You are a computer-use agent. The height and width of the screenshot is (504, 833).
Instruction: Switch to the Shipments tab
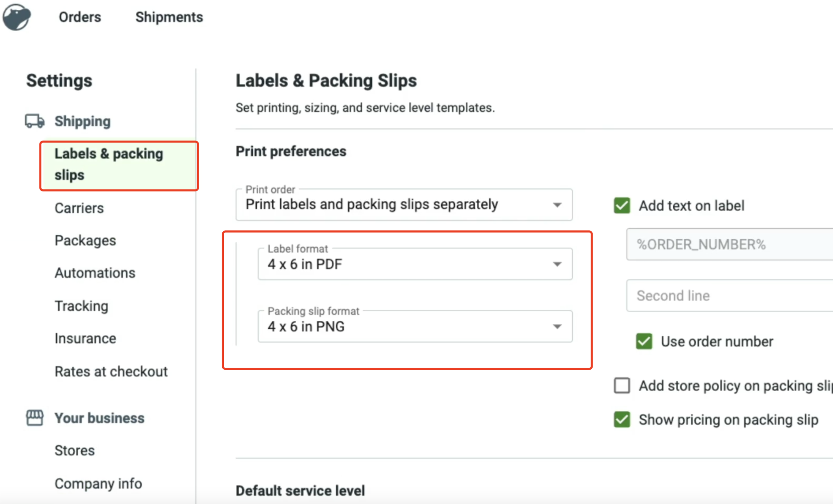(x=169, y=17)
